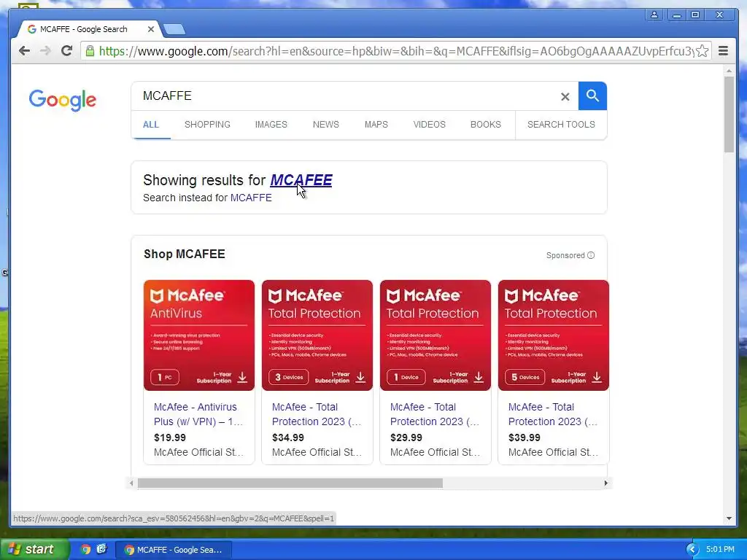Click the Google logo

click(63, 100)
